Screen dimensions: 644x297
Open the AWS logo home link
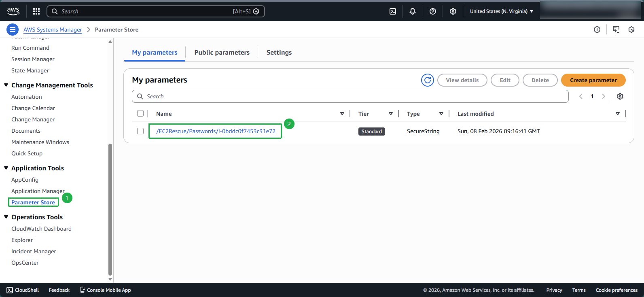tap(13, 11)
